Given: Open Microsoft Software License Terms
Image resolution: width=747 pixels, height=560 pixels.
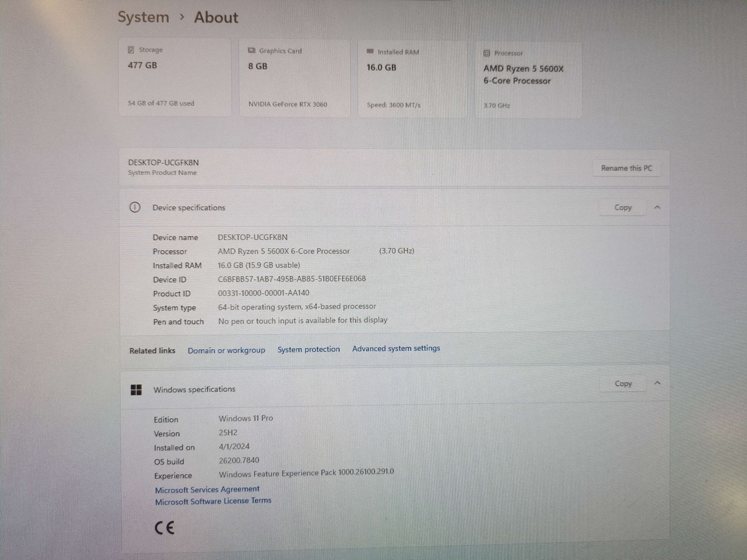Looking at the screenshot, I should point(213,501).
